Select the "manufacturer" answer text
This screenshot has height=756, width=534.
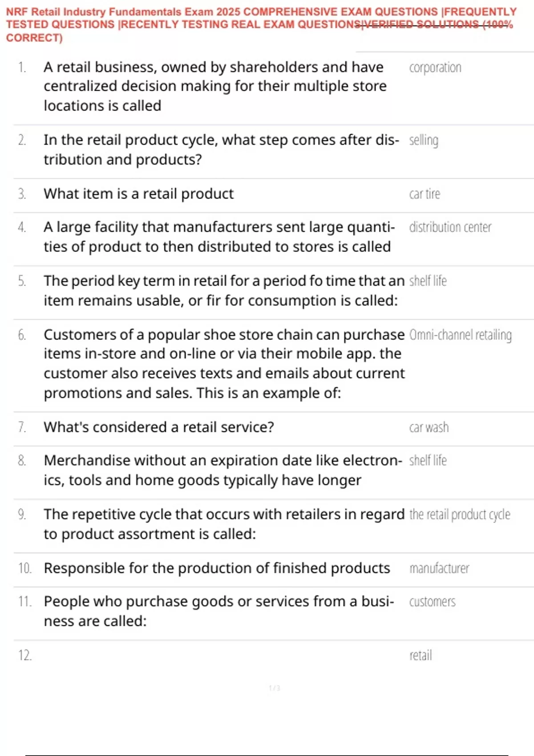439,568
